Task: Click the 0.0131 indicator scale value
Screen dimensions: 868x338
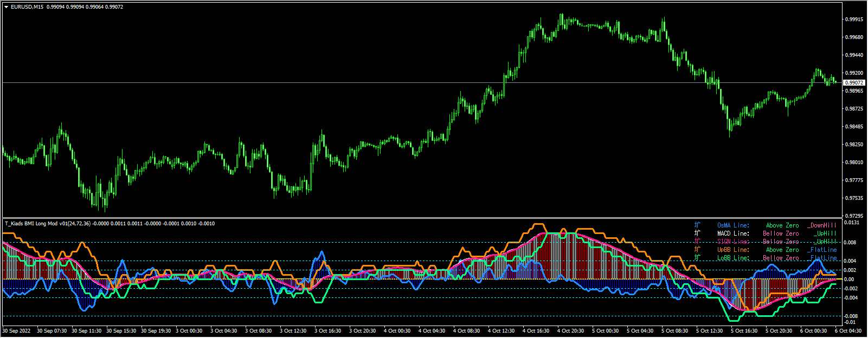Action: click(852, 223)
